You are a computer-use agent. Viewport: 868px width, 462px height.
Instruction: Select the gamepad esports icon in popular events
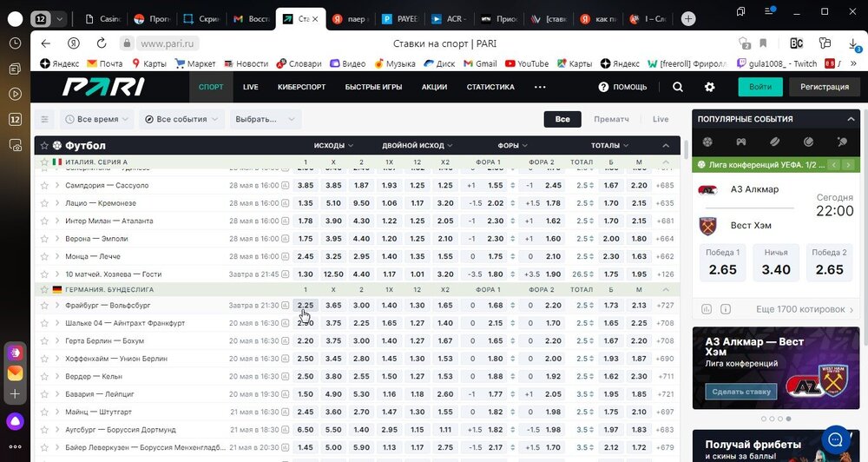point(740,142)
